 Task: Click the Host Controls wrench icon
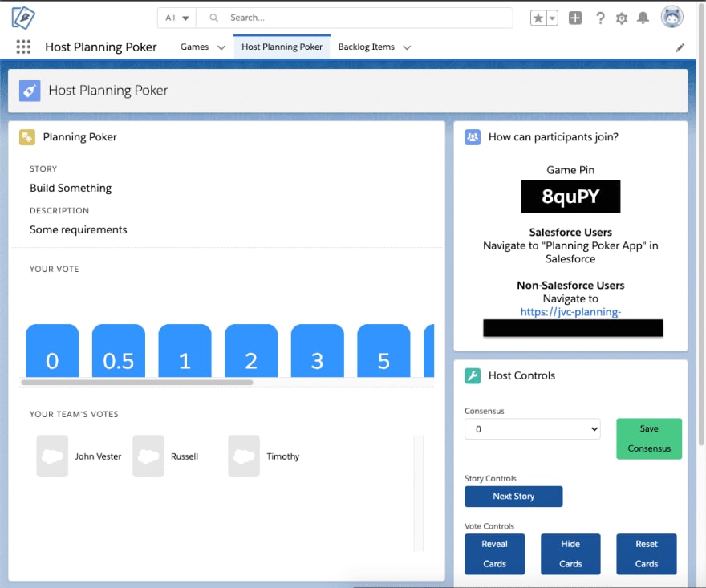[473, 376]
